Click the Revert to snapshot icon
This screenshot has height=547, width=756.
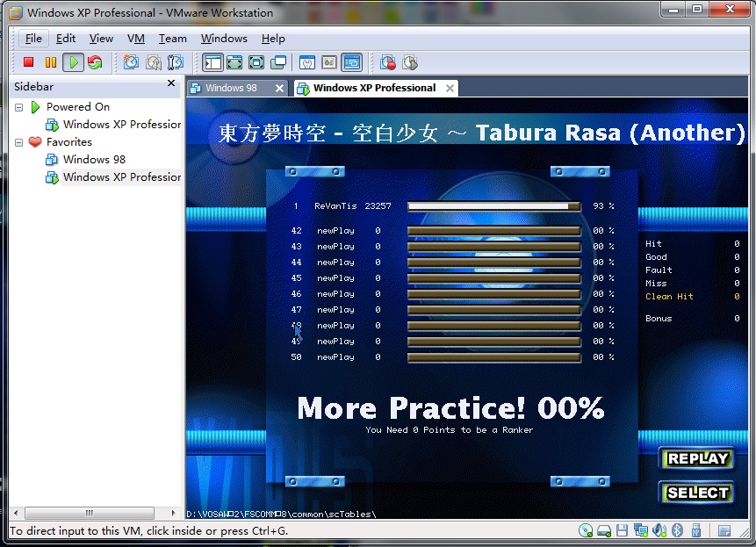[x=154, y=62]
